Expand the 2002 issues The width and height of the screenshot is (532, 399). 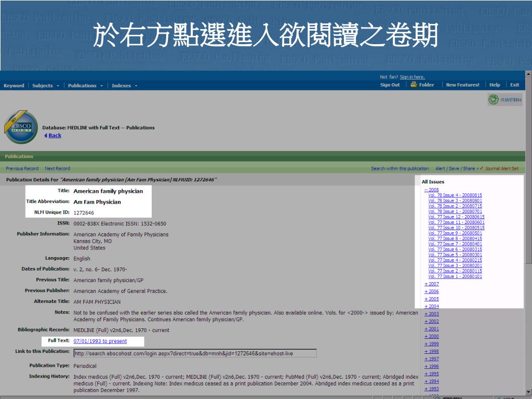432,321
